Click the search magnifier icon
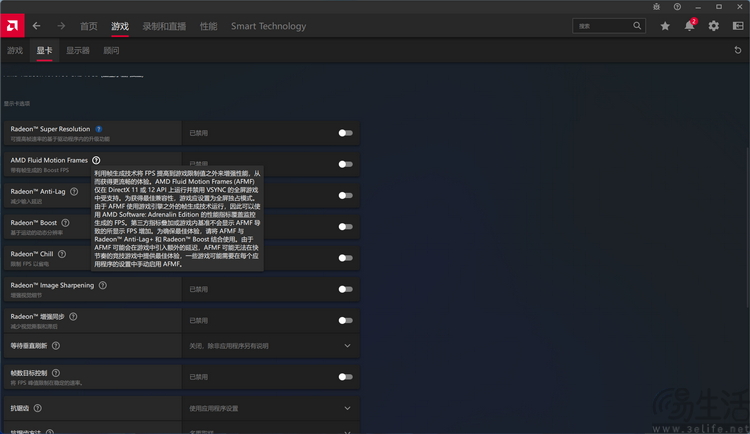Screen dimensions: 750x434 point(637,26)
